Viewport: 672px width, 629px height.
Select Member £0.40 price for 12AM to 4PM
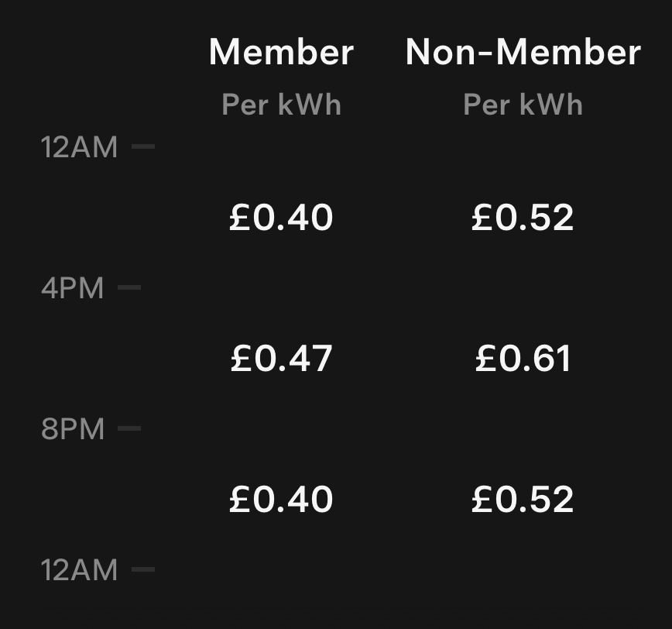pos(281,218)
